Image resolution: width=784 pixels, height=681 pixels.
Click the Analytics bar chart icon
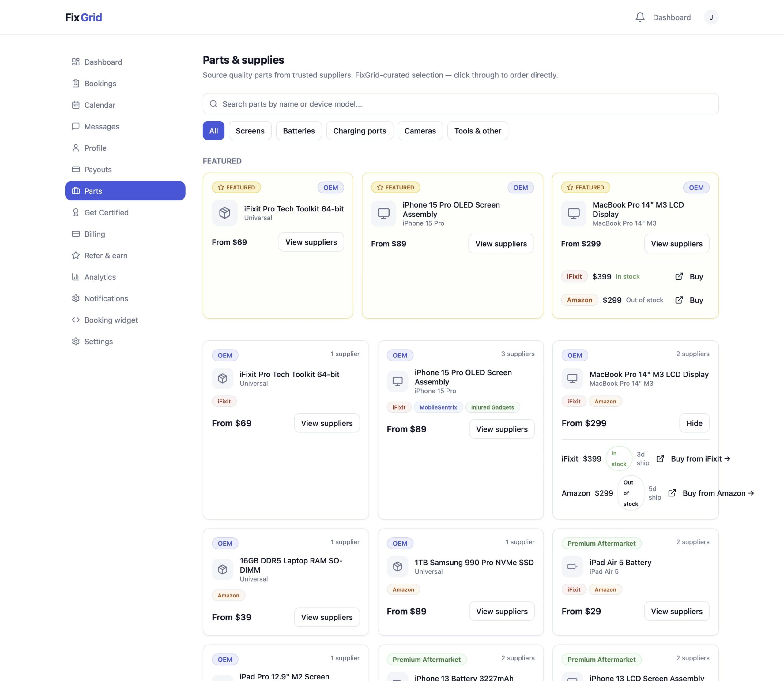click(76, 277)
